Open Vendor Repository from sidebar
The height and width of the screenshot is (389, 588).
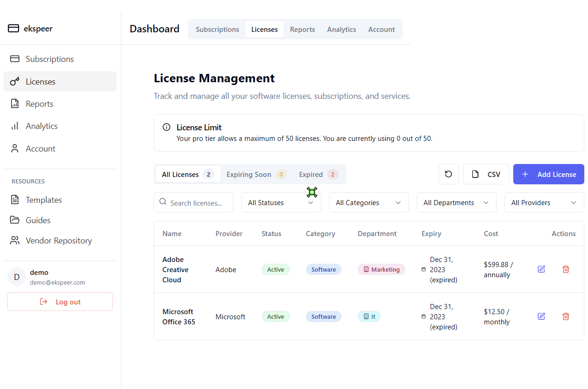pyautogui.click(x=59, y=241)
